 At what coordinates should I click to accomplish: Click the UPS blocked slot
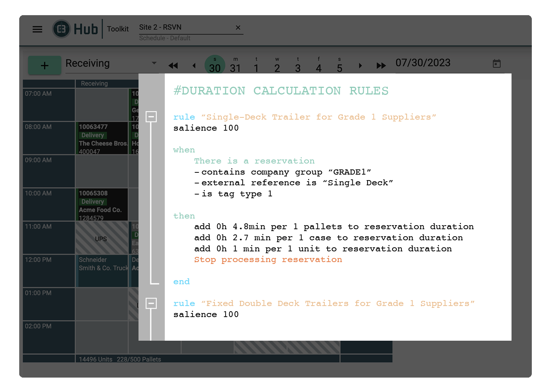(102, 238)
